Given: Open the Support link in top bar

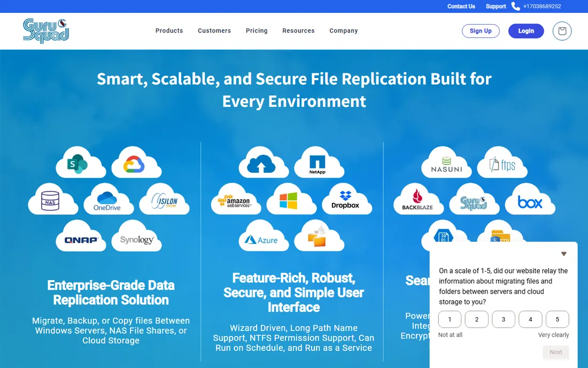Looking at the screenshot, I should [496, 6].
